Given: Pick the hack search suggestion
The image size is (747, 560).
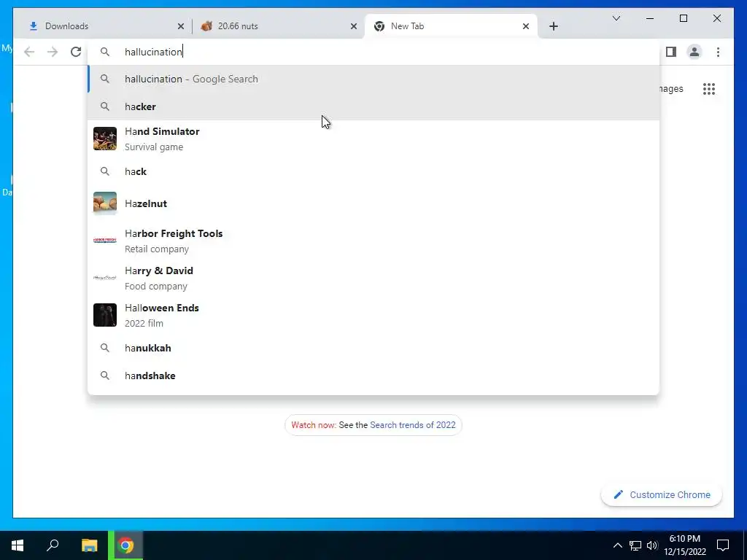Looking at the screenshot, I should pyautogui.click(x=373, y=171).
